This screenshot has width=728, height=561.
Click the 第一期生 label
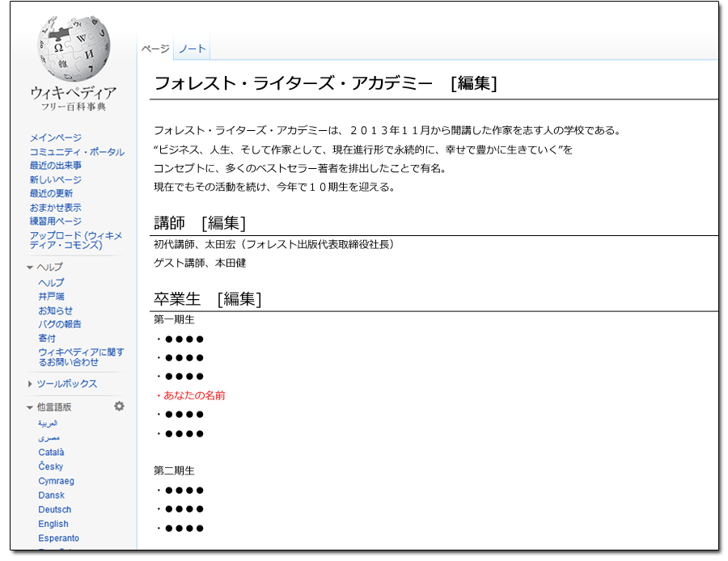[x=174, y=320]
